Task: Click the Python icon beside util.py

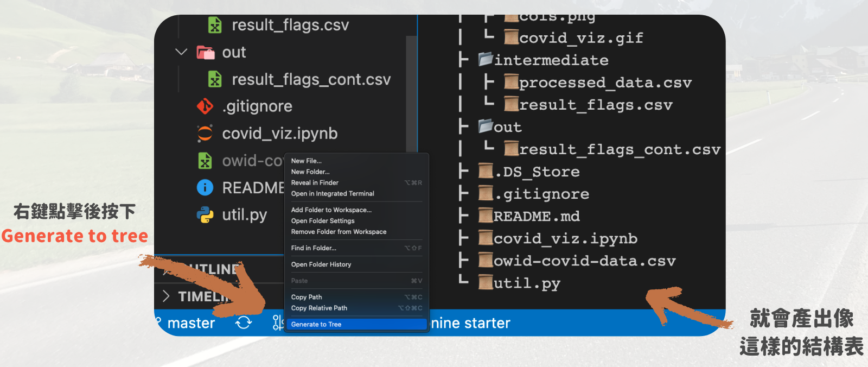Action: pos(205,215)
